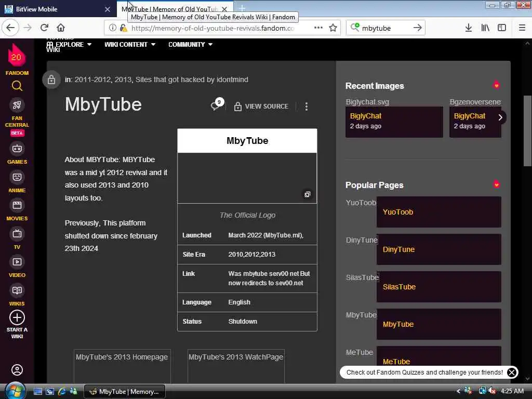Open the Fandom search magnifier
Image resolution: width=532 pixels, height=399 pixels.
(x=17, y=86)
